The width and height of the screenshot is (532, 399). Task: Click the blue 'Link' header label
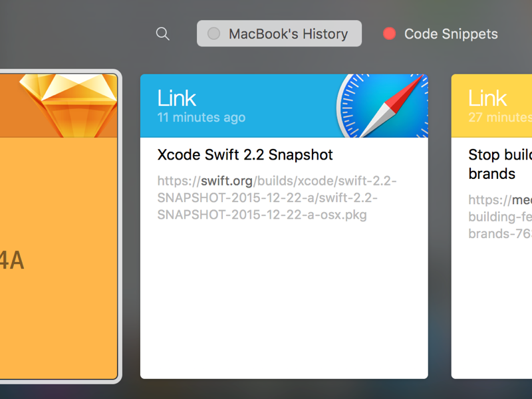[176, 98]
